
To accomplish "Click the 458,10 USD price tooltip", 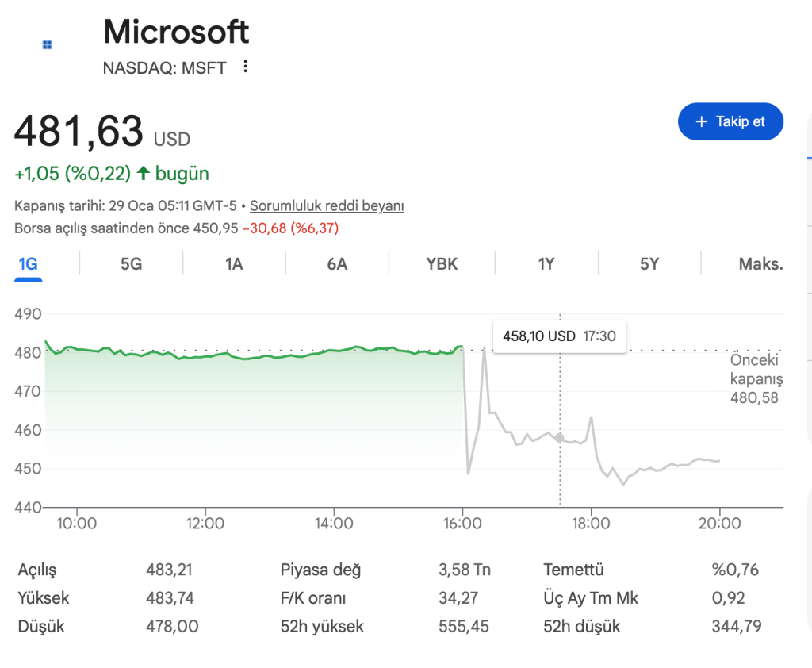I will [559, 336].
